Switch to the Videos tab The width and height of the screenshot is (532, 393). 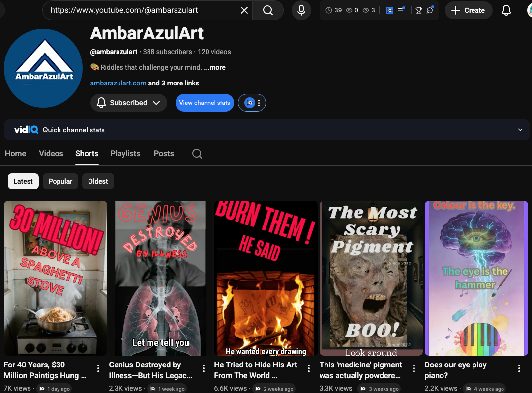coord(51,154)
